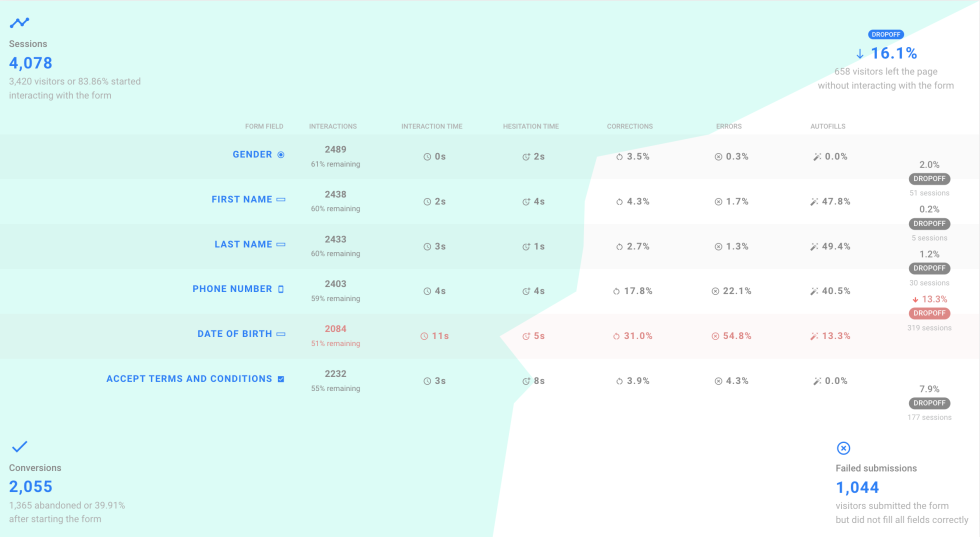Viewport: 980px width, 537px height.
Task: Click the '177 sessions' dropoff label
Action: 929,418
